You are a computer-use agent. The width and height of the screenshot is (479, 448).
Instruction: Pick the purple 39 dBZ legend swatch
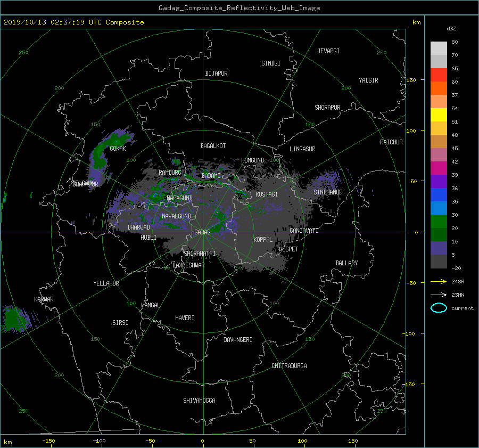[439, 182]
